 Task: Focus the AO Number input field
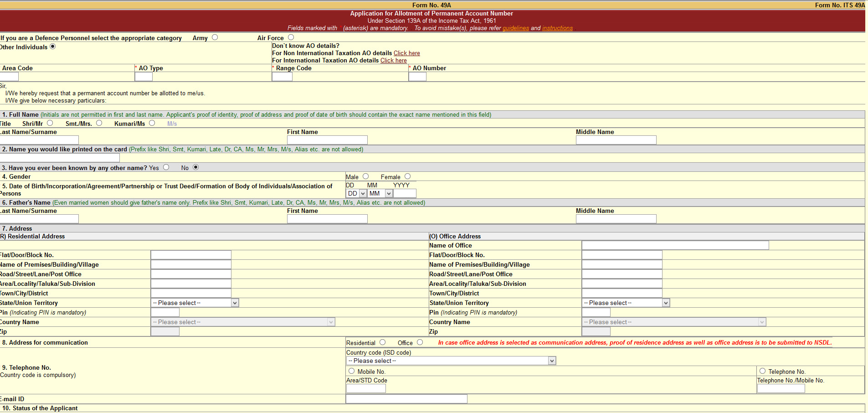coord(417,77)
